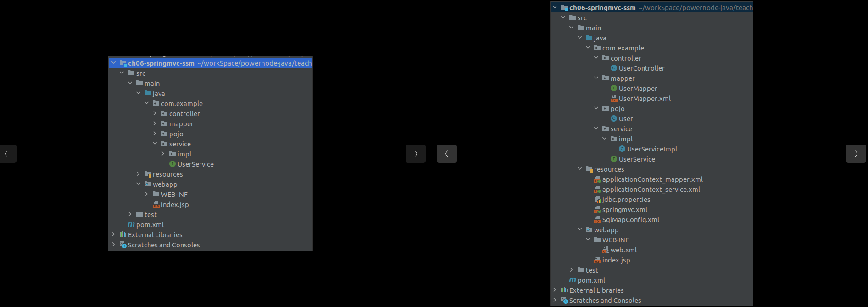
Task: Expand test folder chevron in right tree
Action: (x=571, y=270)
